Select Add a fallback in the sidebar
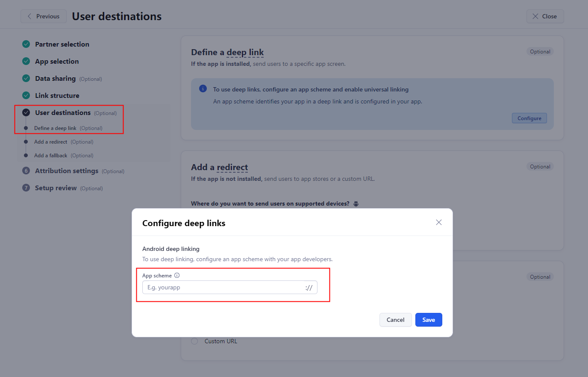Viewport: 588px width, 377px height. pyautogui.click(x=50, y=155)
